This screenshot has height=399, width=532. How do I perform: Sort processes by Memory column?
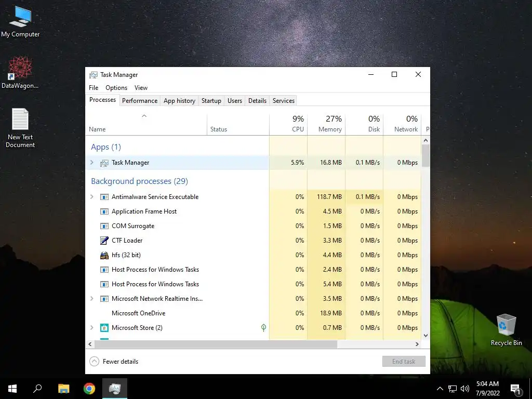[326, 125]
